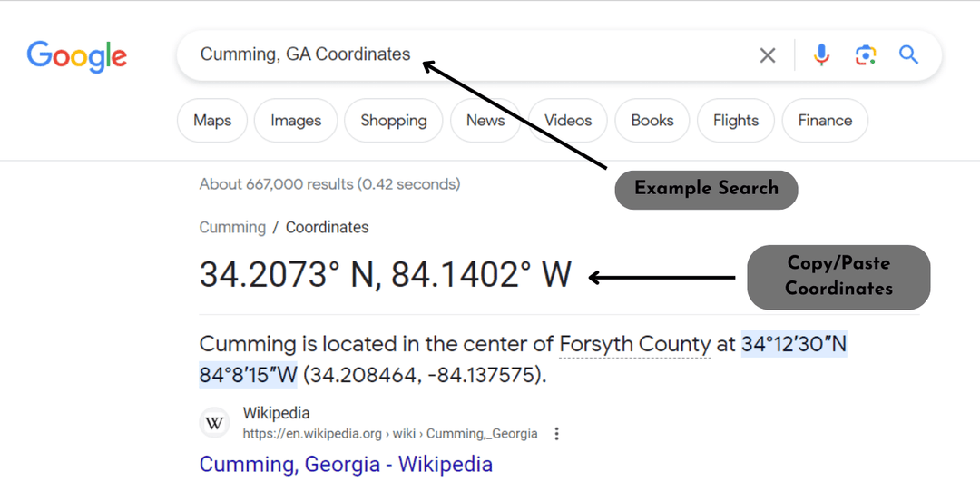Open the Shopping filter
This screenshot has width=980, height=492.
393,121
